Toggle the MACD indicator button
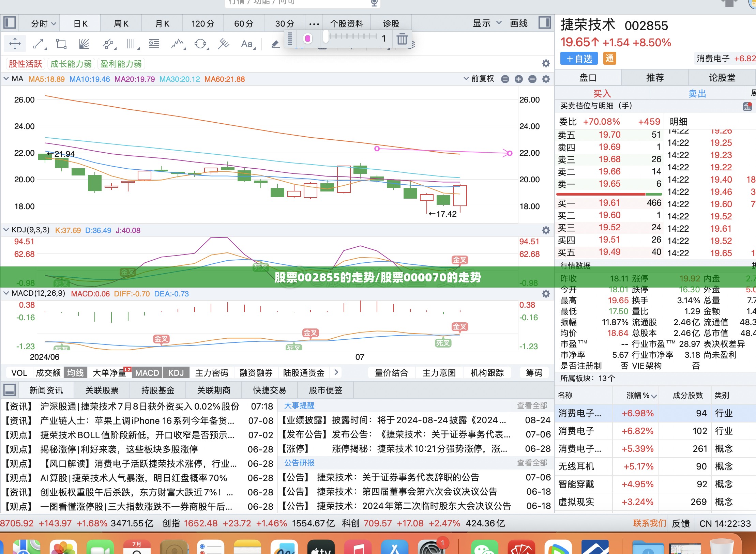This screenshot has height=554, width=756. point(147,373)
